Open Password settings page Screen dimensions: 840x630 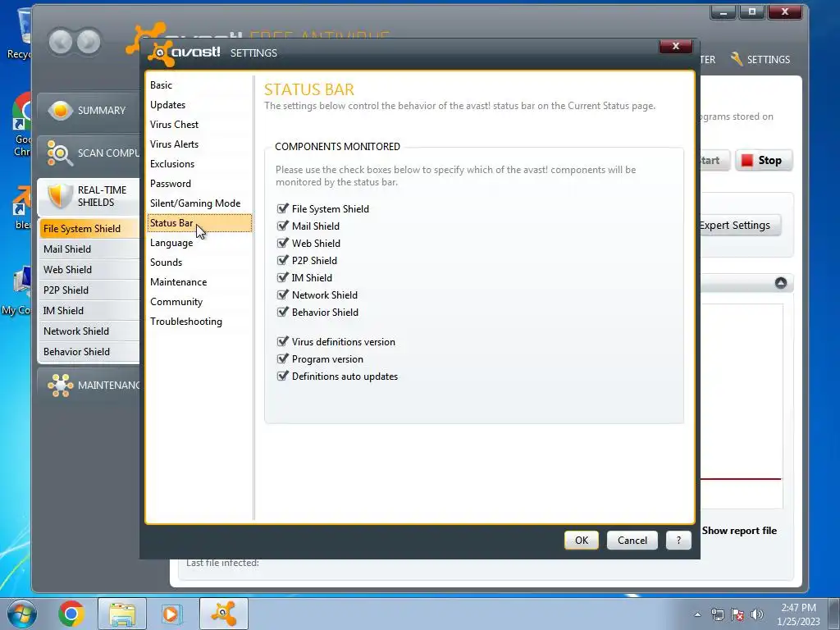coord(199,184)
